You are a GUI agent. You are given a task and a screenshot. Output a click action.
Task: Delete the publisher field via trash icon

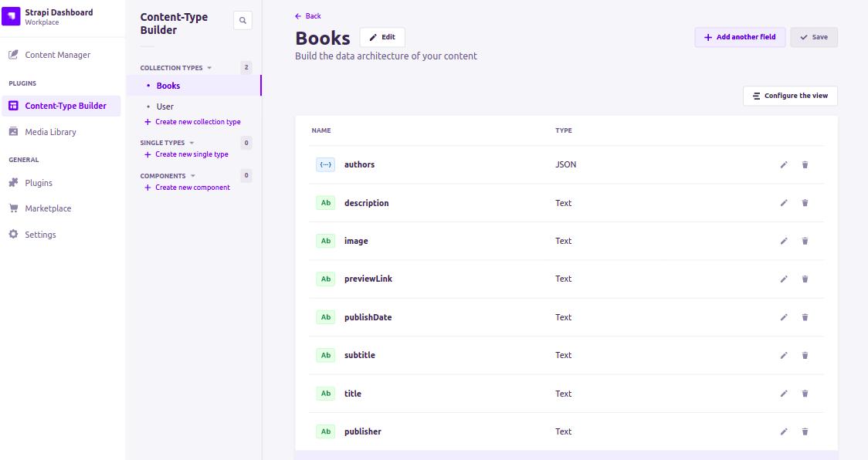click(x=805, y=431)
